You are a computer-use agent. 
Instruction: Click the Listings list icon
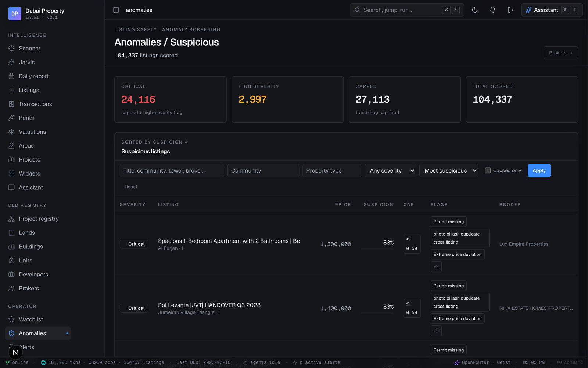coord(11,90)
